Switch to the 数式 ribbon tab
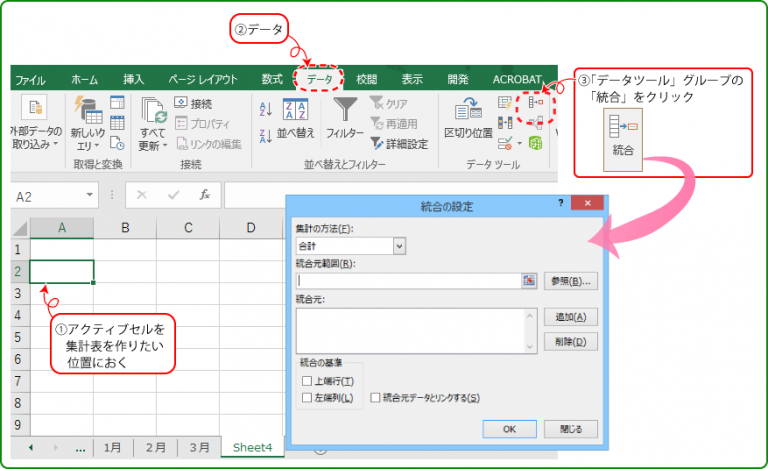 pos(272,79)
